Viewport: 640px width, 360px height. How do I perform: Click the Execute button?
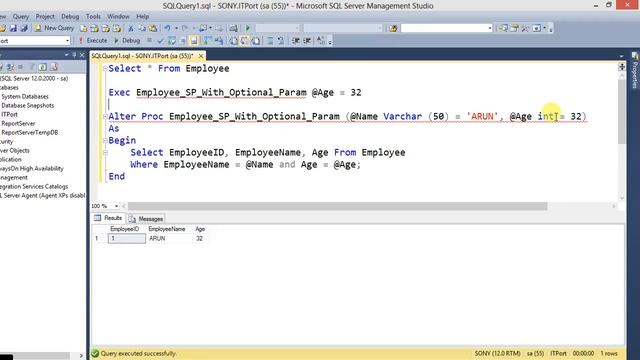point(93,40)
